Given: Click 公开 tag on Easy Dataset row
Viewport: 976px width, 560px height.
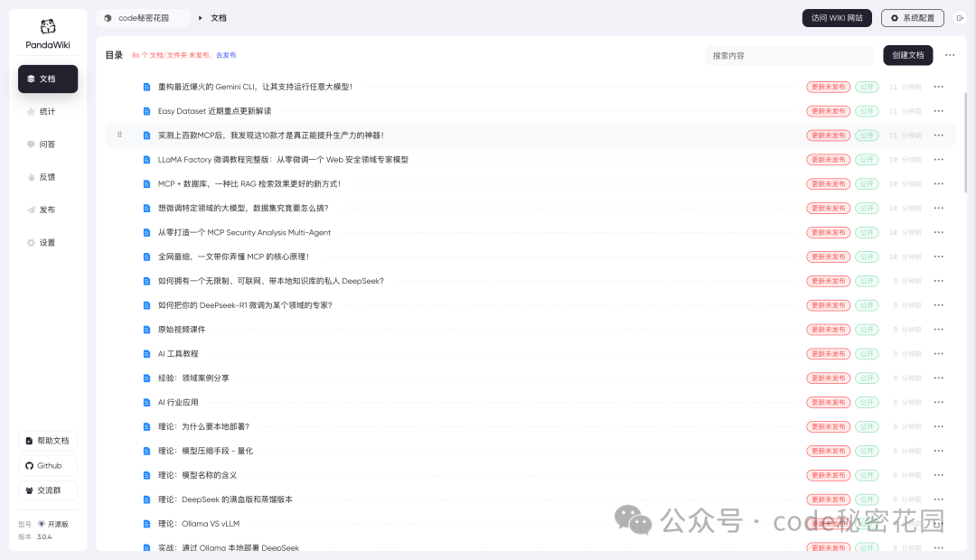Looking at the screenshot, I should [x=867, y=111].
